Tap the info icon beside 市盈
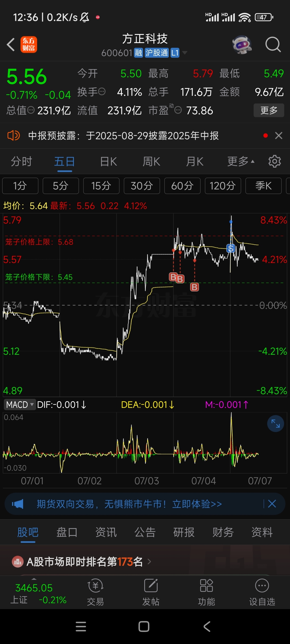The height and width of the screenshot is (644, 290). tap(178, 110)
